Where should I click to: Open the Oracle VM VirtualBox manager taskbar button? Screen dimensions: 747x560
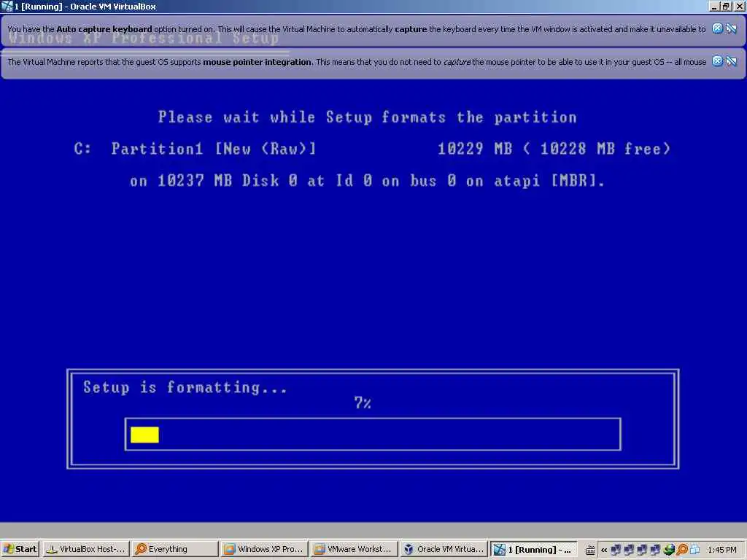pyautogui.click(x=443, y=549)
